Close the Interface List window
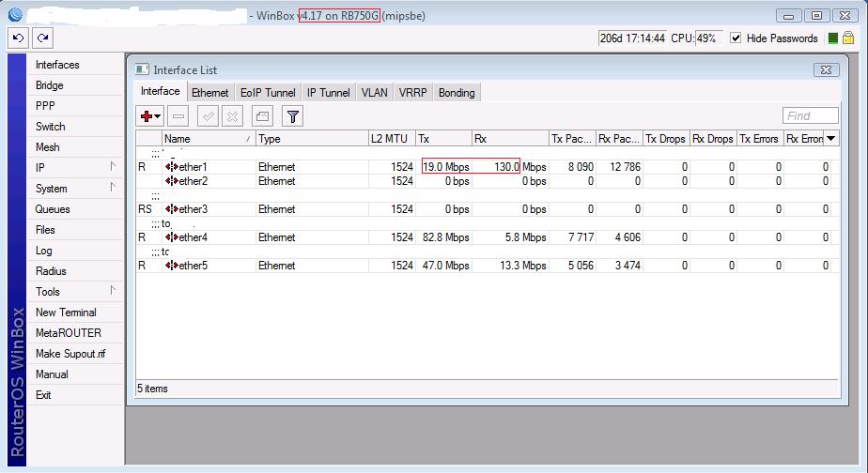 coord(826,69)
